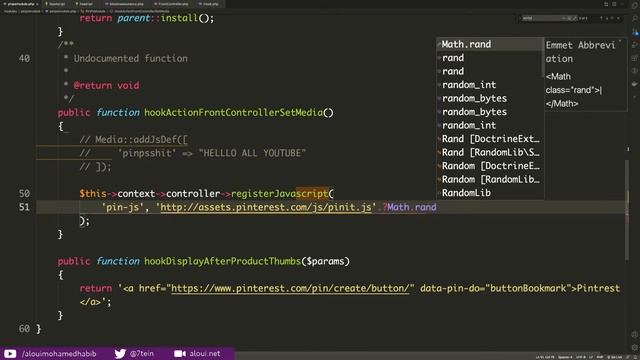Click line number 60 in gutter
The width and height of the screenshot is (640, 360).
coord(24,329)
